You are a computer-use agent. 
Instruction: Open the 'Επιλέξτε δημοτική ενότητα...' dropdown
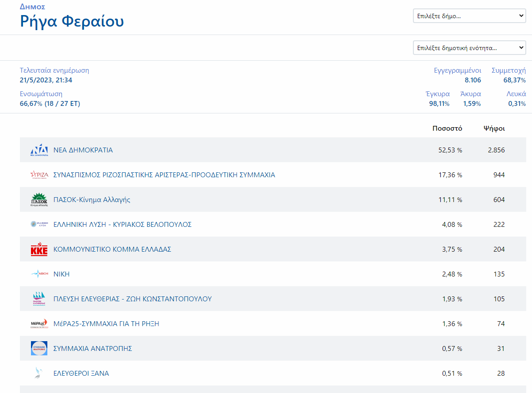coord(469,48)
